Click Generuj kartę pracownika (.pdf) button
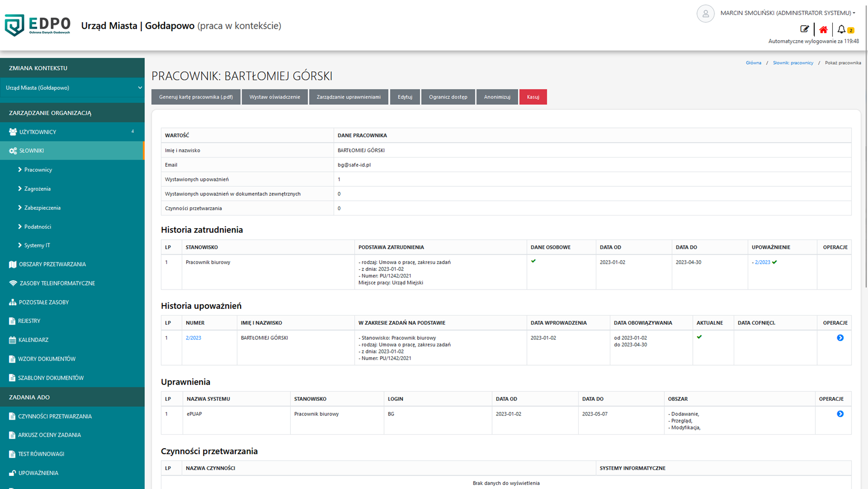Viewport: 868px width, 489px height. point(196,97)
